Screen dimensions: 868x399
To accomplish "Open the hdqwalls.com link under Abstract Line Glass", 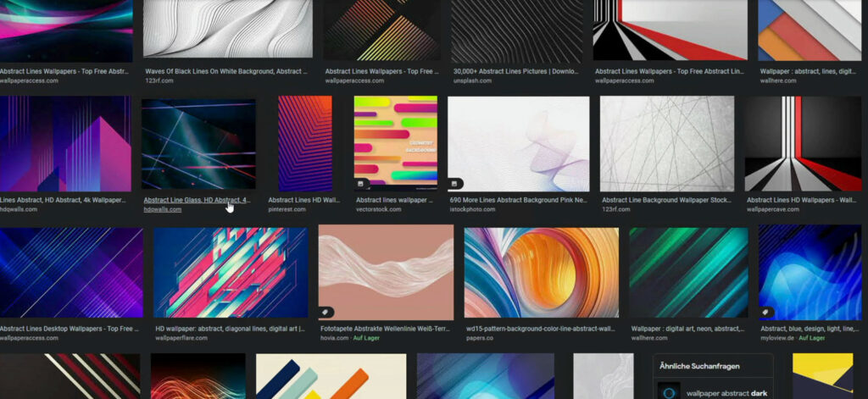I will tap(163, 209).
